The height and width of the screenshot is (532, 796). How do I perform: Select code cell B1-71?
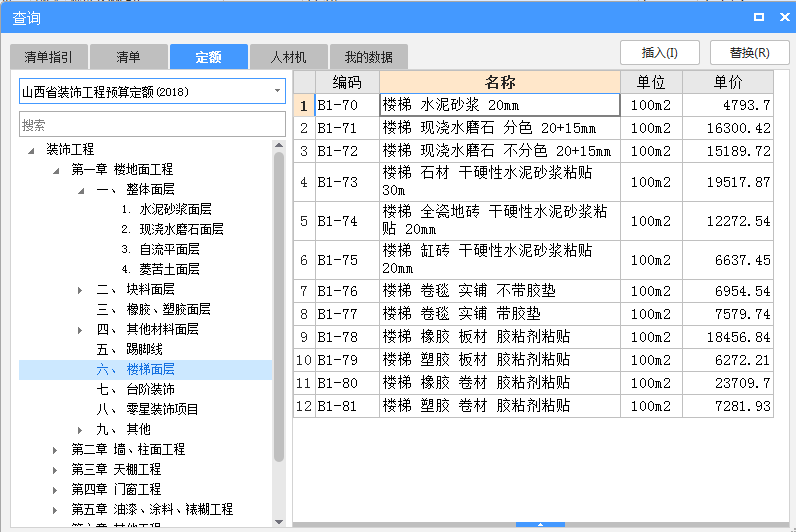tap(347, 128)
